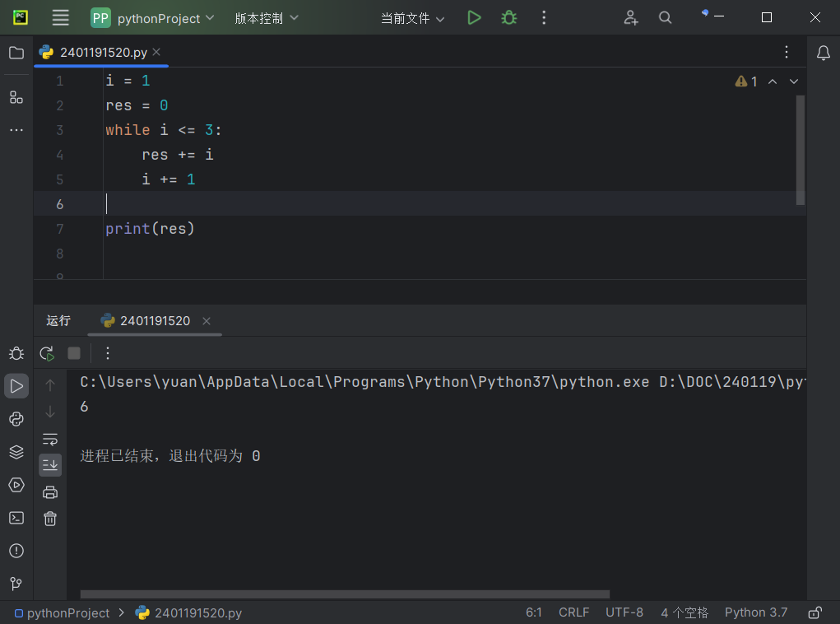Click 2401191520.py breadcrumb in status bar
Viewport: 840px width, 624px height.
(x=188, y=612)
